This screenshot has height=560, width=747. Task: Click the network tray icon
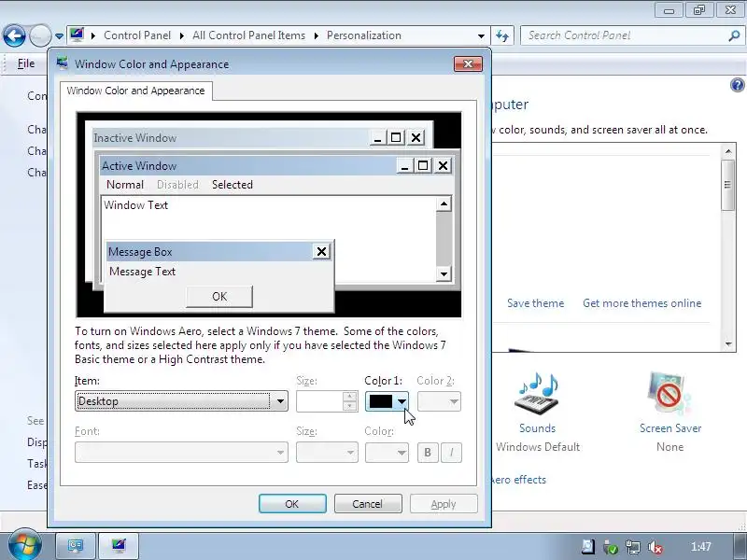[x=633, y=547]
